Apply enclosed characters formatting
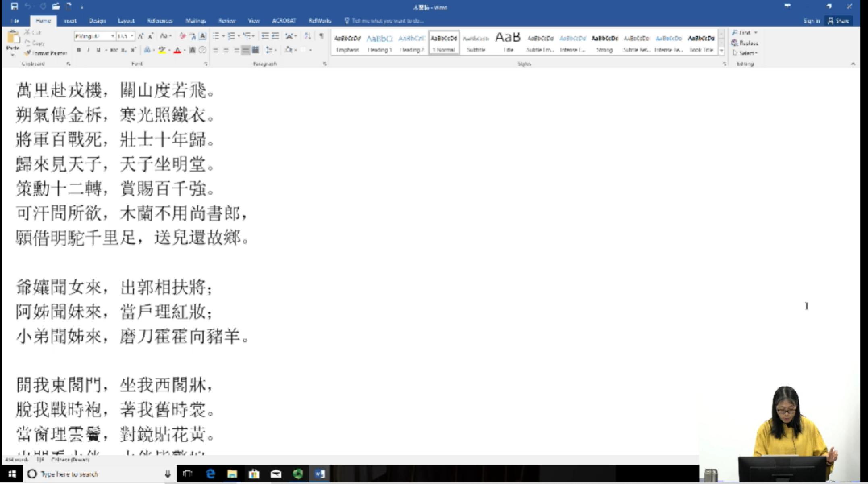 [203, 50]
